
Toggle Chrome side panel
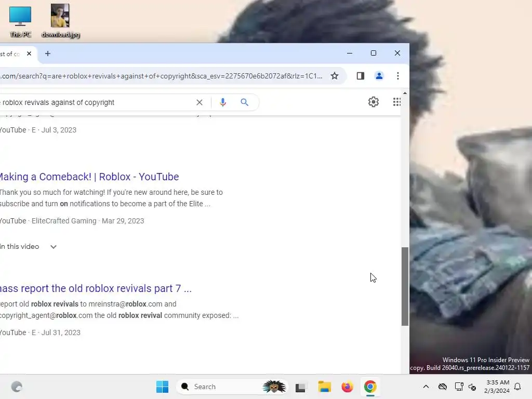pos(361,76)
